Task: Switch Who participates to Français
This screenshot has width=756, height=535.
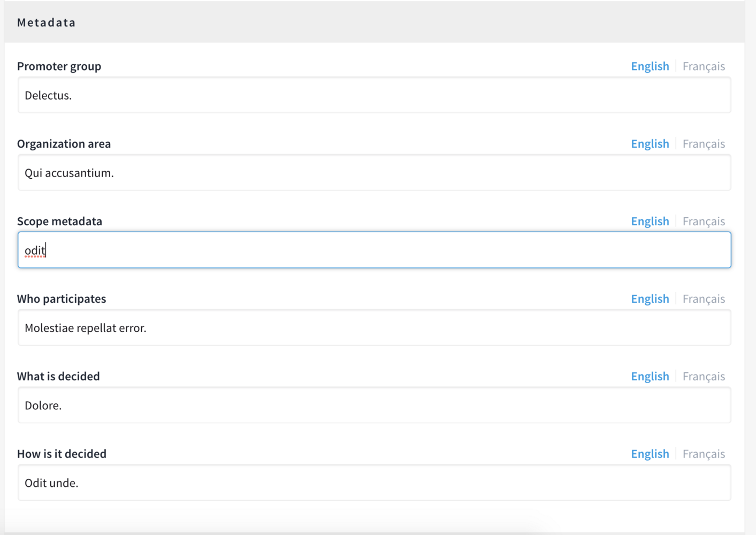Action: (x=703, y=299)
